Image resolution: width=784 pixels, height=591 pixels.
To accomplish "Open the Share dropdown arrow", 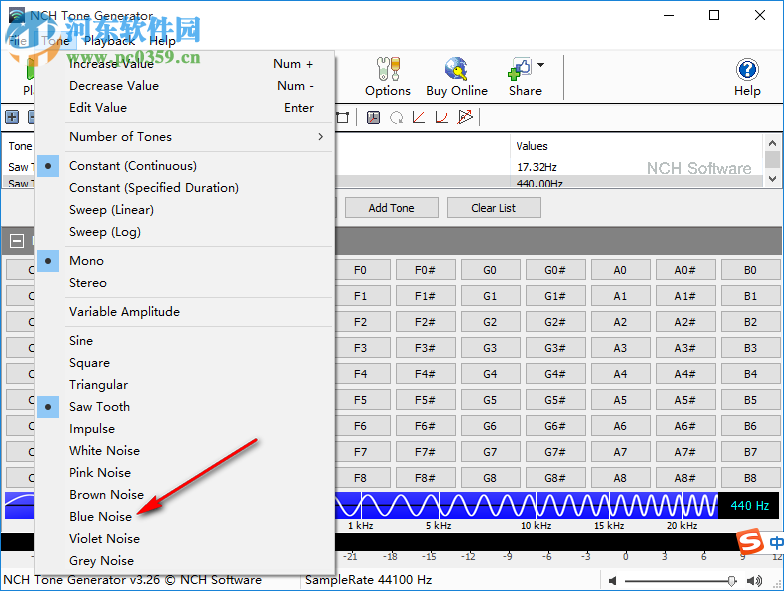I will pos(541,66).
